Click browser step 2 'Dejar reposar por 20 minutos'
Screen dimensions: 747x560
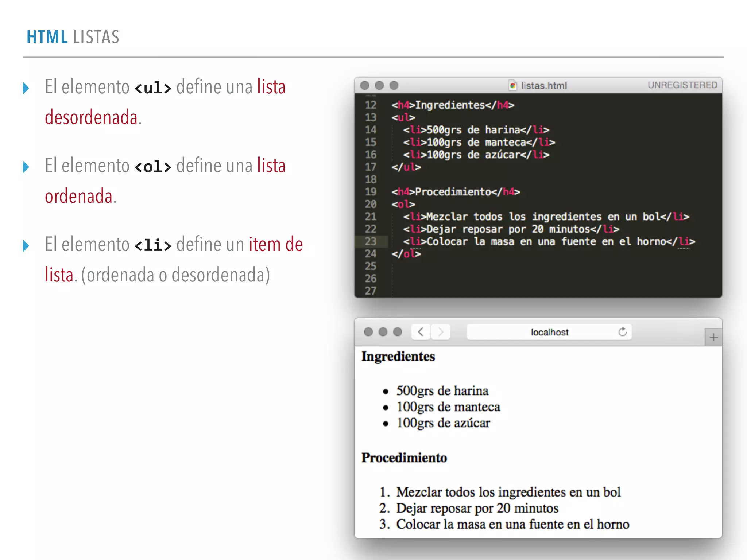(477, 508)
